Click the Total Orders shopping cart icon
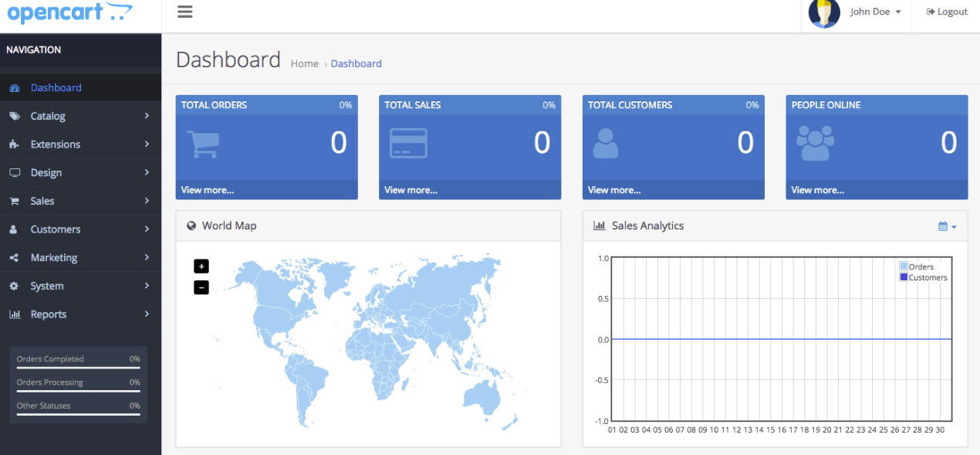The width and height of the screenshot is (980, 455). [x=203, y=143]
